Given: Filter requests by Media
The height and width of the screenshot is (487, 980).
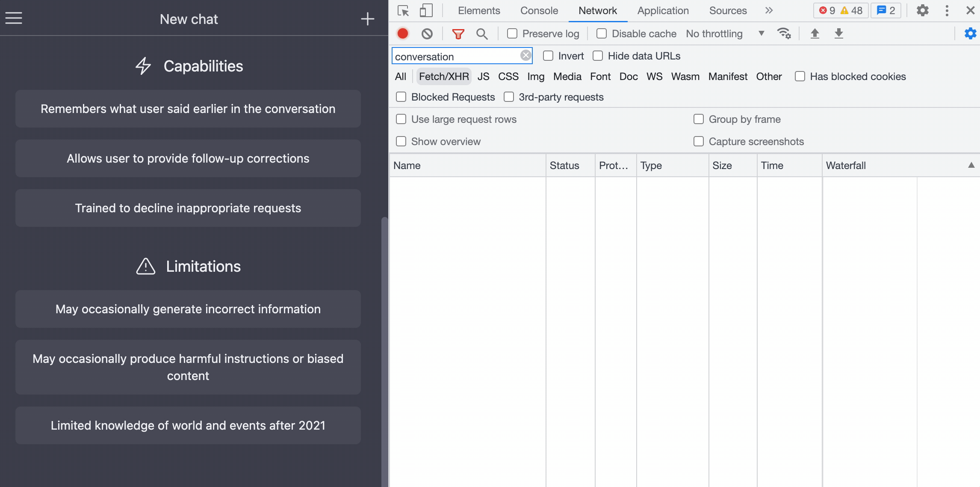Looking at the screenshot, I should coord(567,77).
